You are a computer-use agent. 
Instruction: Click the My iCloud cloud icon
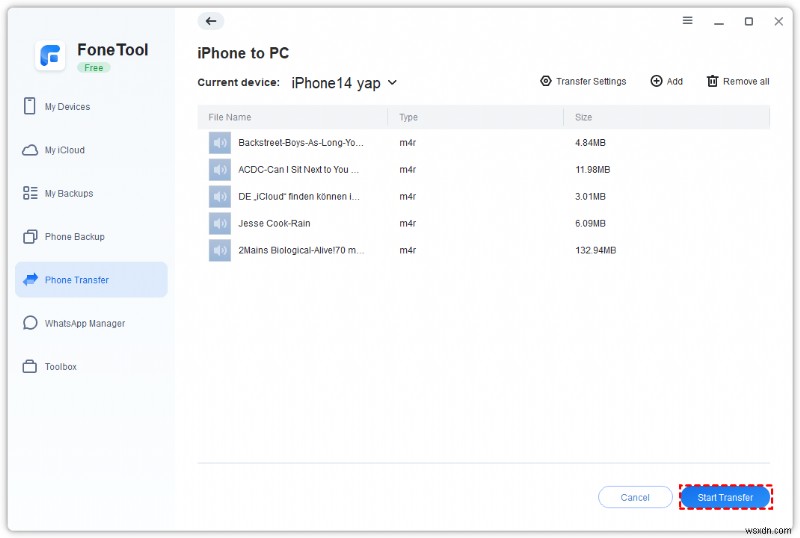click(x=30, y=150)
